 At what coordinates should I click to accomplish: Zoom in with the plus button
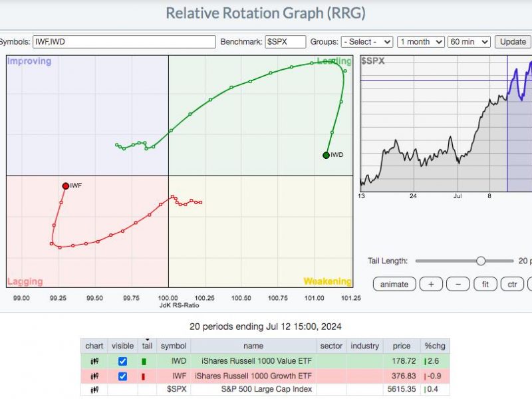(x=431, y=285)
